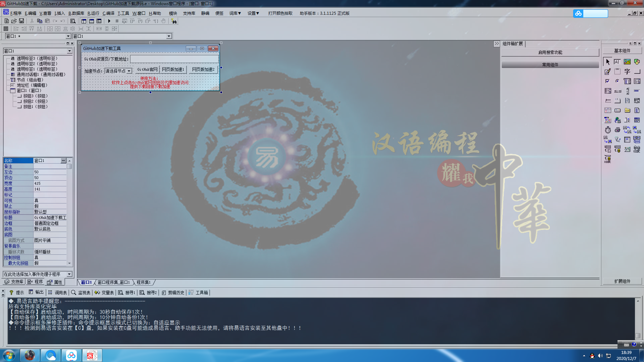Select the printer component icon
The width and height of the screenshot is (644, 362).
click(617, 130)
